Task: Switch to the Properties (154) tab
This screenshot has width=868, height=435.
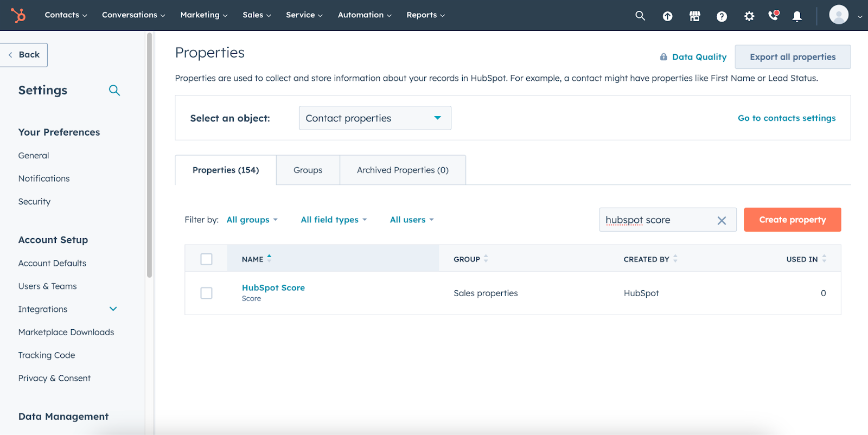Action: 226,170
